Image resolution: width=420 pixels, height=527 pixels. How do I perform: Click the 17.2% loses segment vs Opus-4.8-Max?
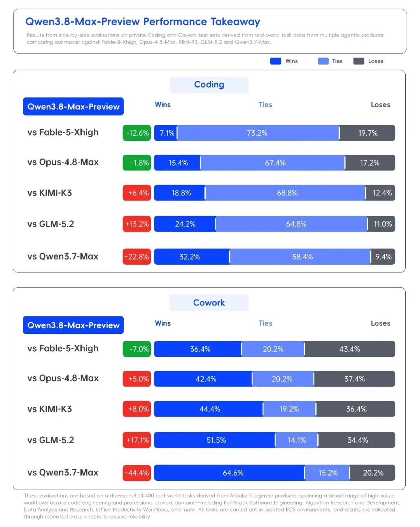[x=370, y=163]
